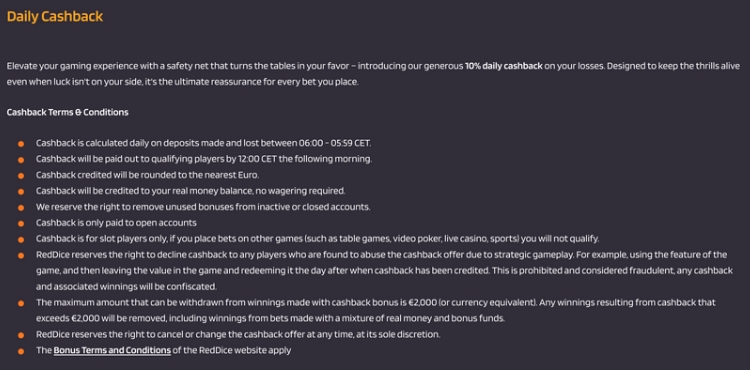Click the bullet next to 'slot players only'
Image resolution: width=750 pixels, height=370 pixels.
click(x=21, y=239)
